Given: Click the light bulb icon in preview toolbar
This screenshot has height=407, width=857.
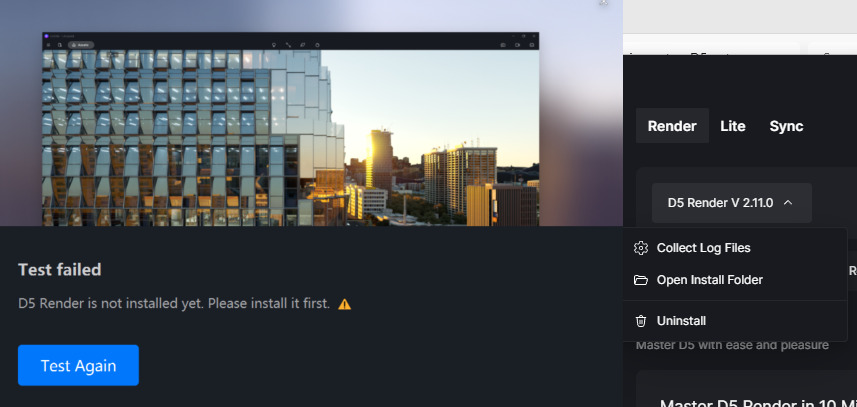Looking at the screenshot, I should [x=274, y=45].
